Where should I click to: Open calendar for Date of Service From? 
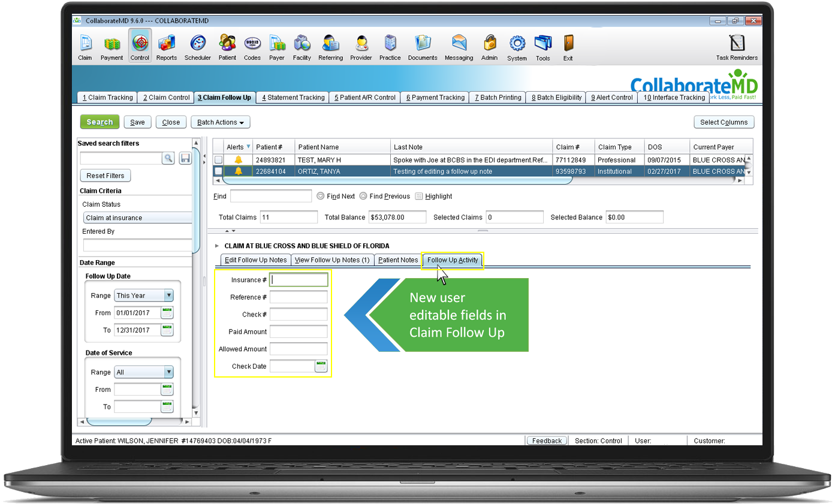[x=167, y=390]
